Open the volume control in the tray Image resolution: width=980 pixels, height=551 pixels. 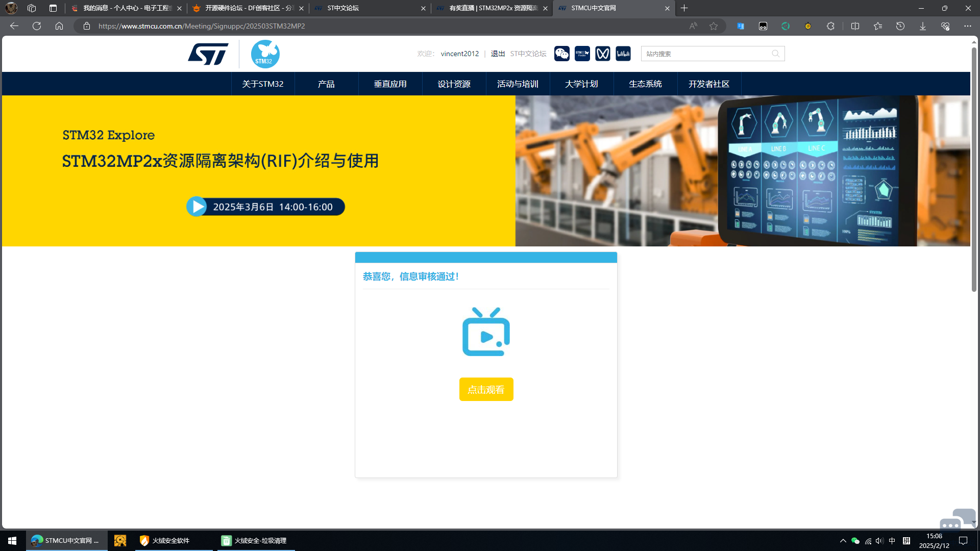coord(879,541)
